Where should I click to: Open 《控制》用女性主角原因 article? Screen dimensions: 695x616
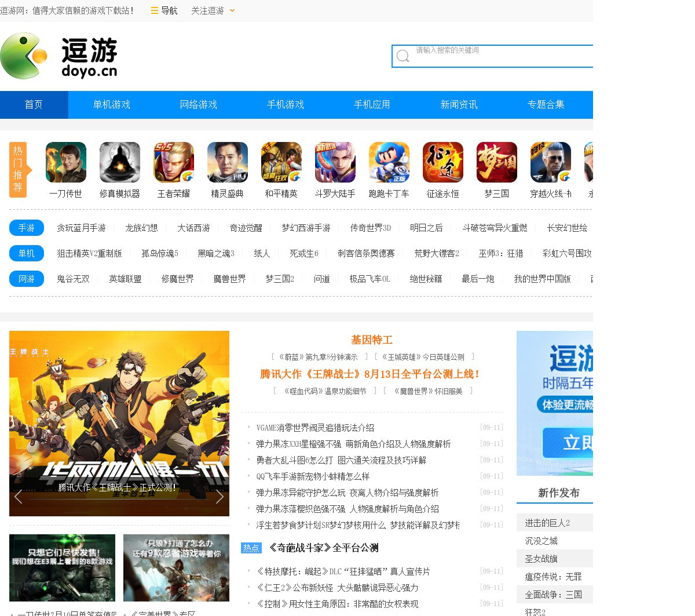(337, 604)
